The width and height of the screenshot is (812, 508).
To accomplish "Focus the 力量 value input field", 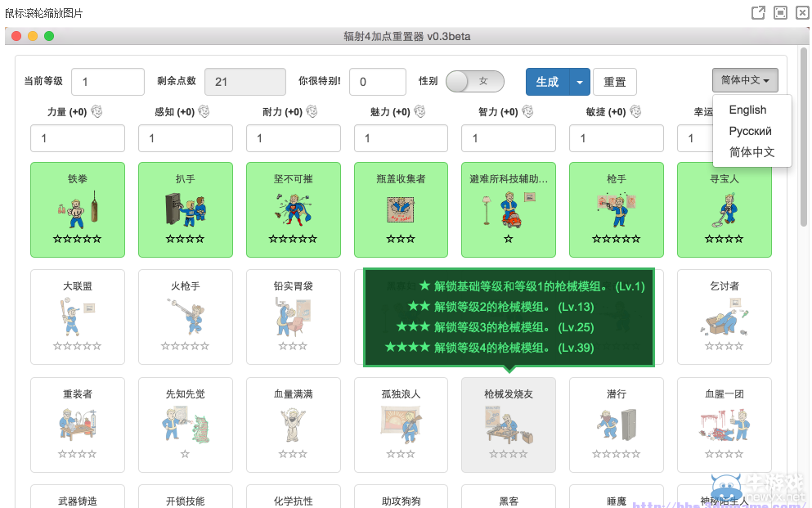I will [x=78, y=138].
